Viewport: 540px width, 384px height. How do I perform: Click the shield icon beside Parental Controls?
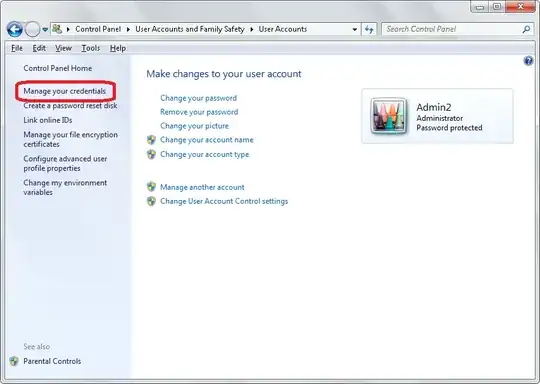coord(14,361)
